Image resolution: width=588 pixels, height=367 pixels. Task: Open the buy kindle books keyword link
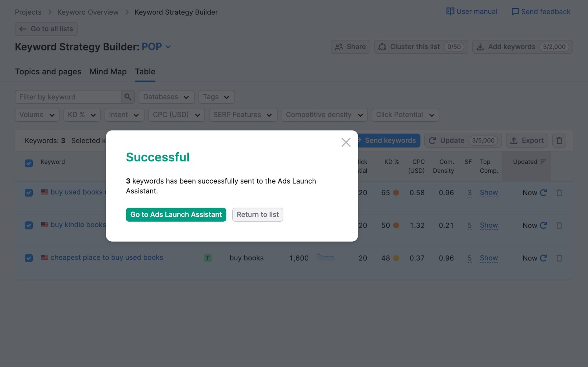coord(78,225)
